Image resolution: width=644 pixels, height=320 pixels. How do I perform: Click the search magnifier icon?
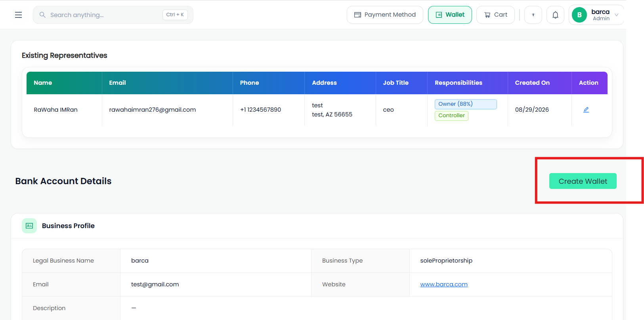point(42,15)
